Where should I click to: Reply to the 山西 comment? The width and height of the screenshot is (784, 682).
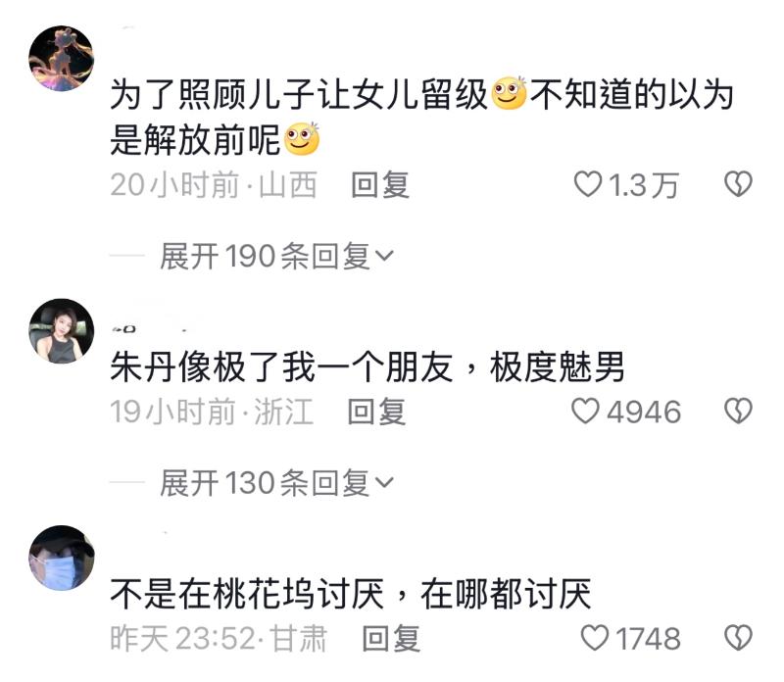(380, 184)
